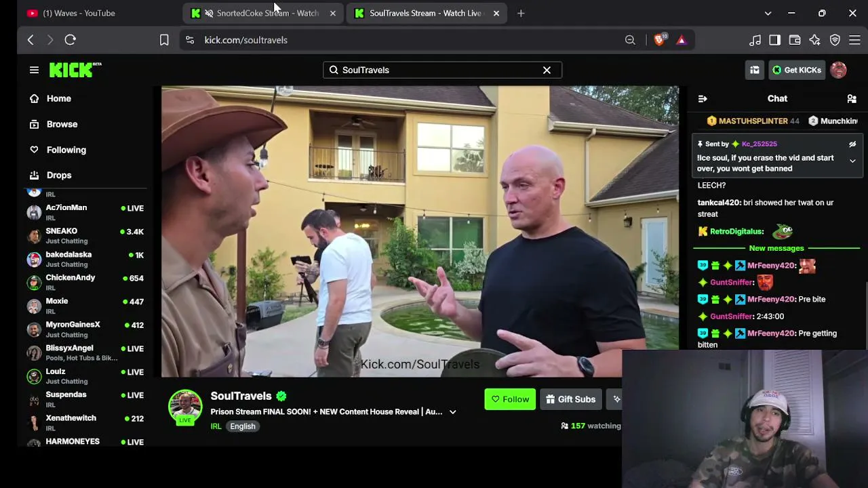The height and width of the screenshot is (488, 868).
Task: Click the SoulTravels video player
Action: (x=420, y=231)
